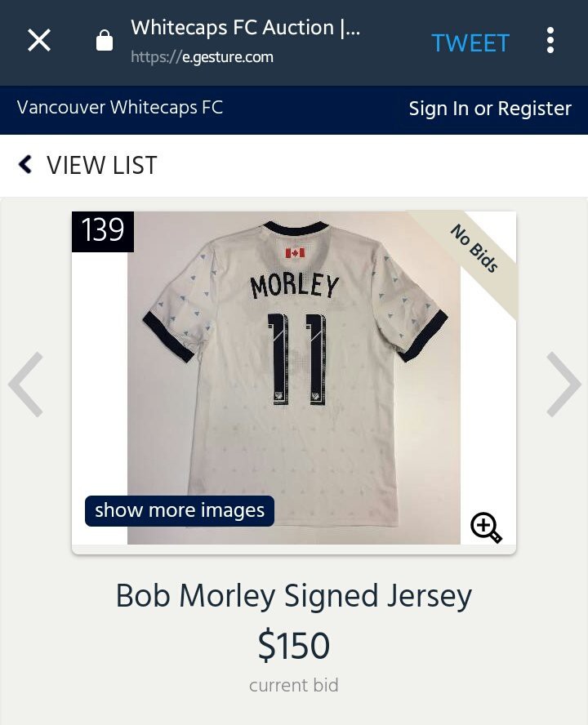The width and height of the screenshot is (588, 725).
Task: Select the e.gesture.com URL text
Action: (203, 57)
